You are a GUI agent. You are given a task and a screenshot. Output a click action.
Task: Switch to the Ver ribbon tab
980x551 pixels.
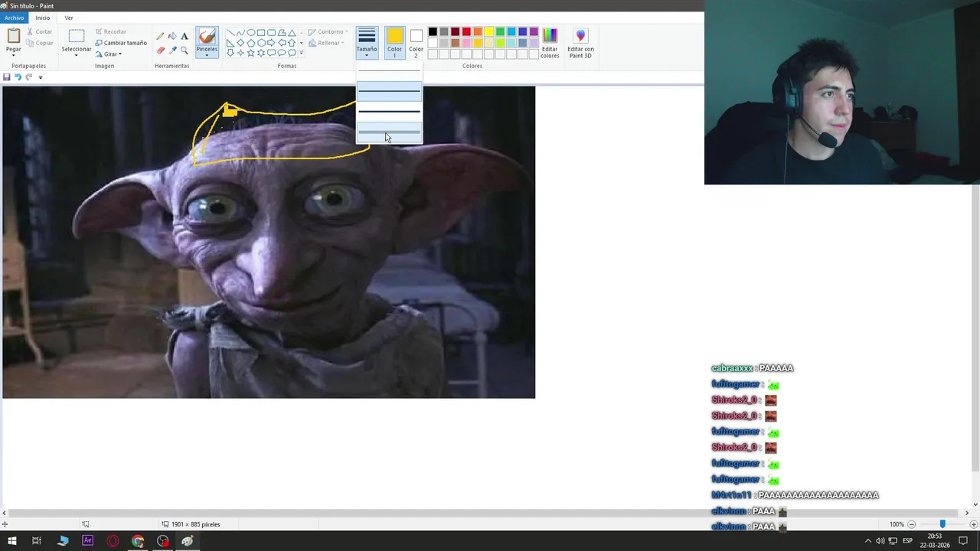click(69, 18)
